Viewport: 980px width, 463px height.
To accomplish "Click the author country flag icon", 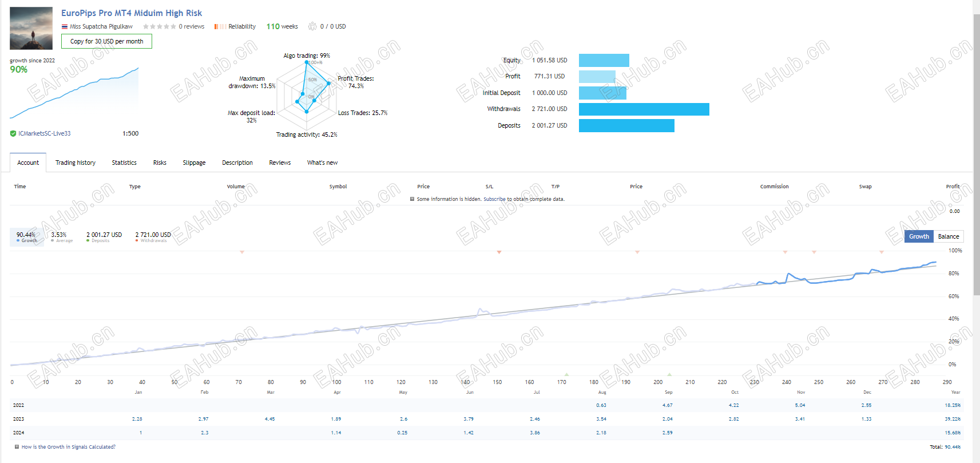I will coord(65,27).
